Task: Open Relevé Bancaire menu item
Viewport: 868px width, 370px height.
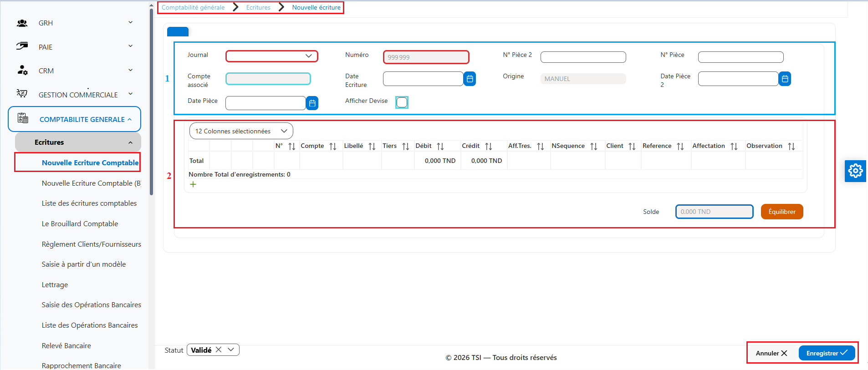Action: tap(66, 345)
